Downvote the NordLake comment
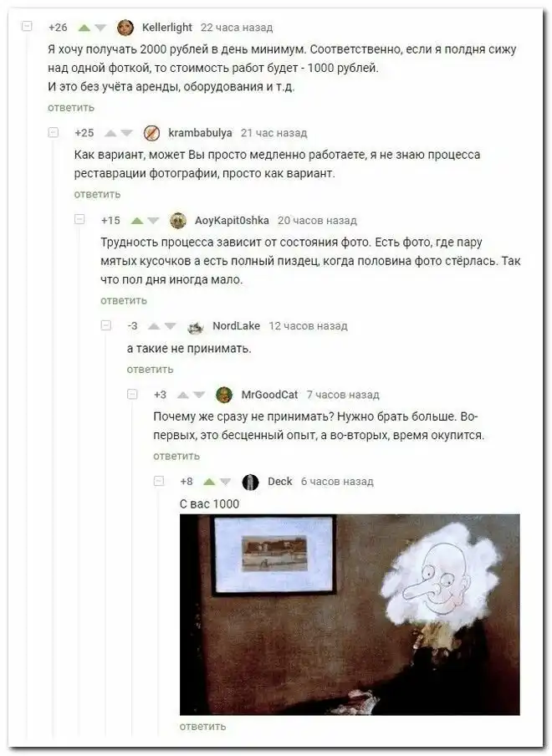The image size is (552, 756). point(170,326)
